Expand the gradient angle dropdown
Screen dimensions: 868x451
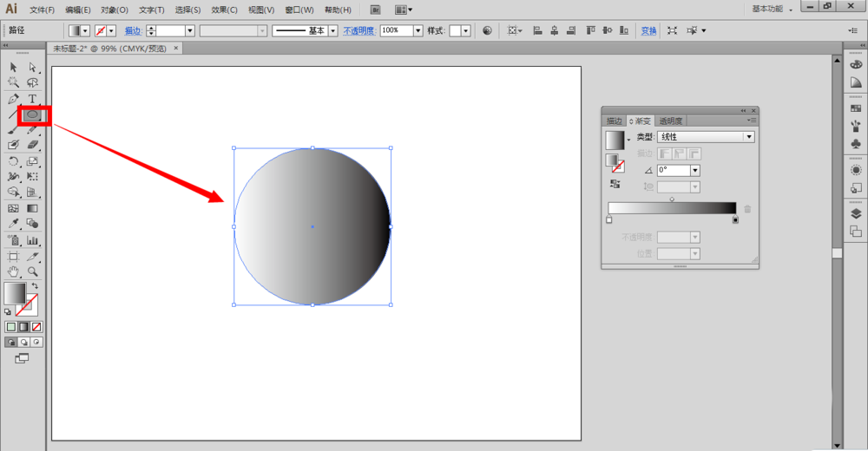point(694,171)
